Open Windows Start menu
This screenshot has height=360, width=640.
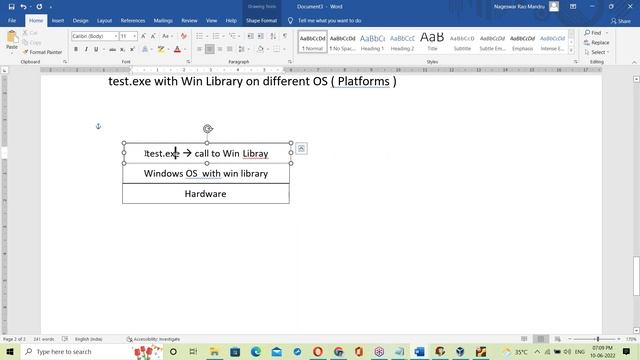point(10,351)
